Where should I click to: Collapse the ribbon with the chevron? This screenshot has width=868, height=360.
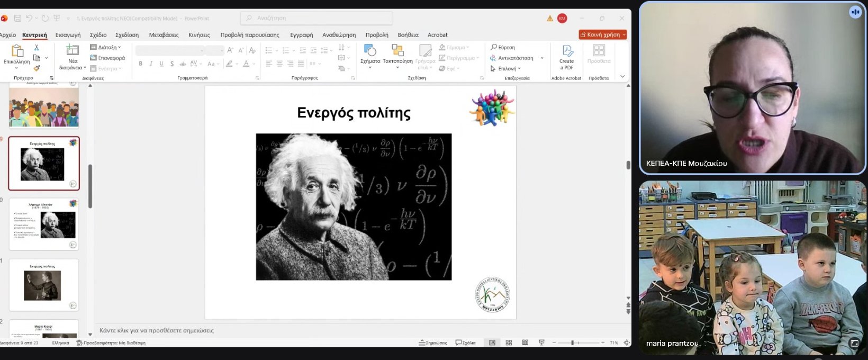(622, 77)
